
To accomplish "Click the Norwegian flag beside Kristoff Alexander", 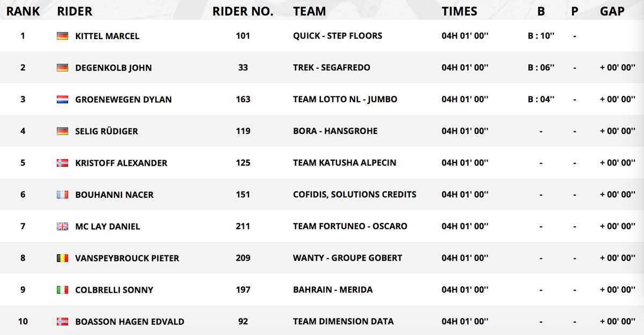I will (x=62, y=163).
